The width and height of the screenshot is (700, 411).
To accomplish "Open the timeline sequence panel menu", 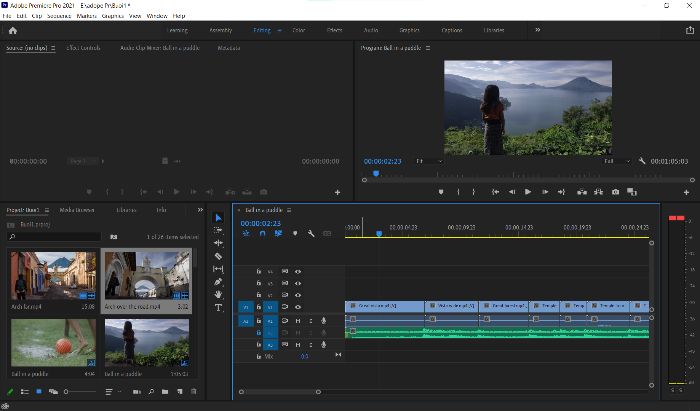I will coord(289,210).
